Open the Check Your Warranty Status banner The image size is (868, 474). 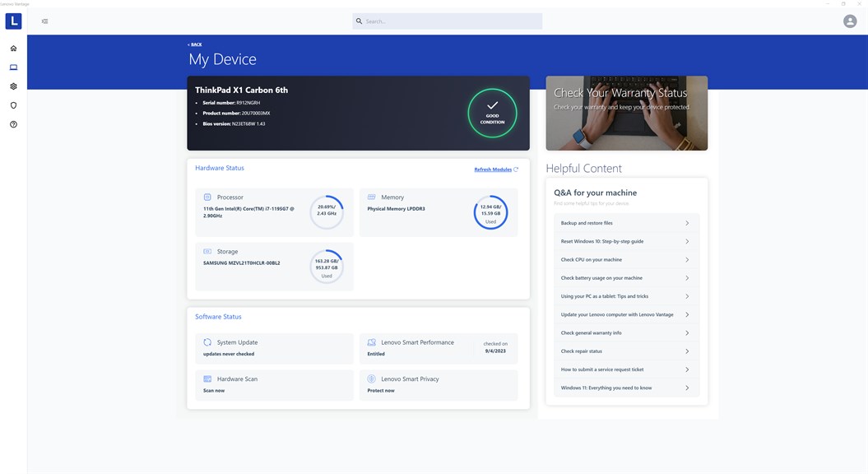coord(627,113)
